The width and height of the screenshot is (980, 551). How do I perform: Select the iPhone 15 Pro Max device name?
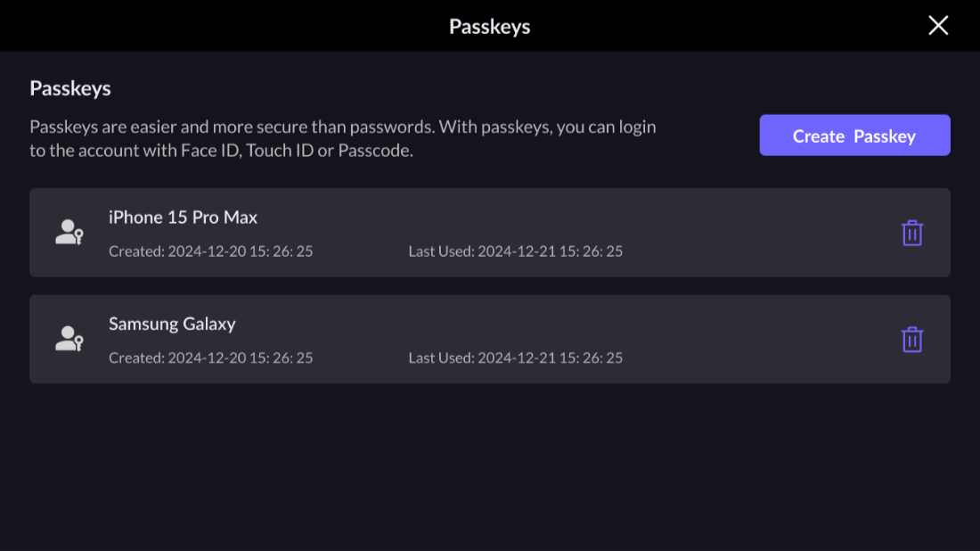(182, 217)
